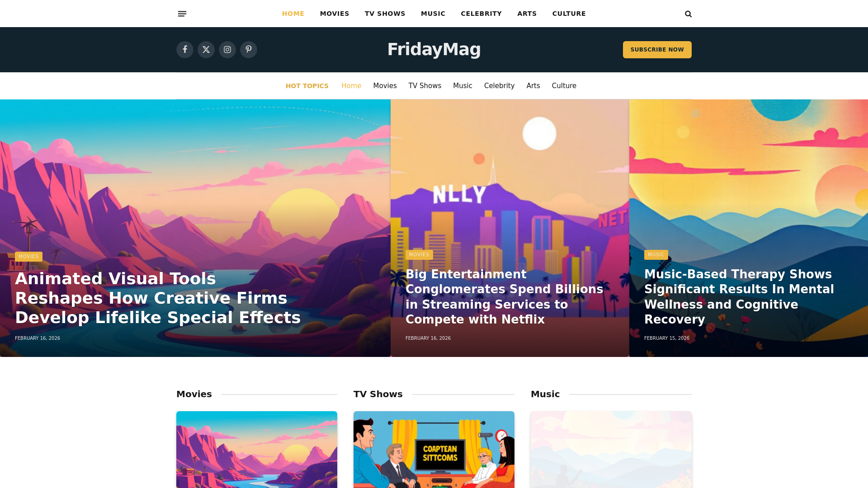Open the Facebook social icon

point(185,50)
